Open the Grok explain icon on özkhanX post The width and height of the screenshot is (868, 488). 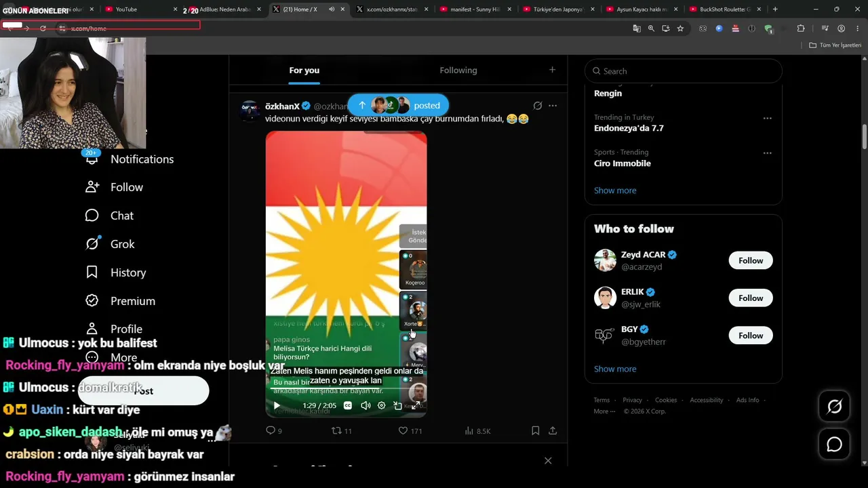point(538,106)
